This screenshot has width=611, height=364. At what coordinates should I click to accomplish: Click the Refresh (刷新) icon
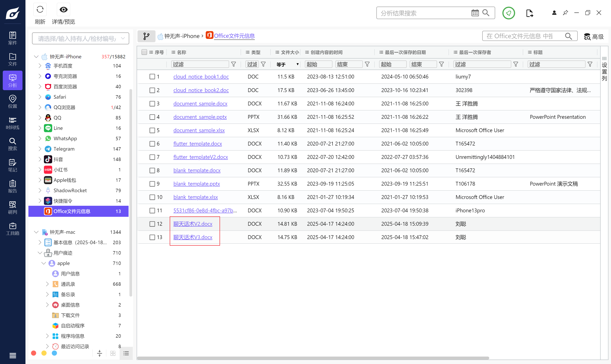[40, 10]
